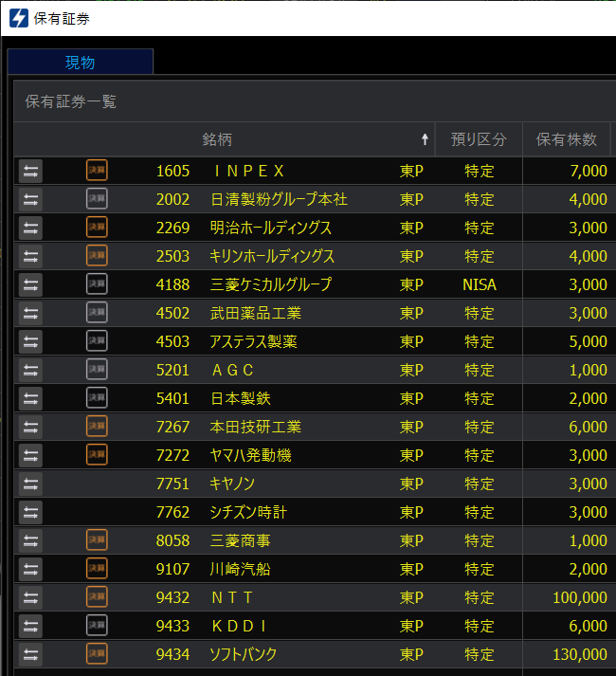Switch to the 現物 tab
Image resolution: width=616 pixels, height=676 pixels.
tap(81, 62)
